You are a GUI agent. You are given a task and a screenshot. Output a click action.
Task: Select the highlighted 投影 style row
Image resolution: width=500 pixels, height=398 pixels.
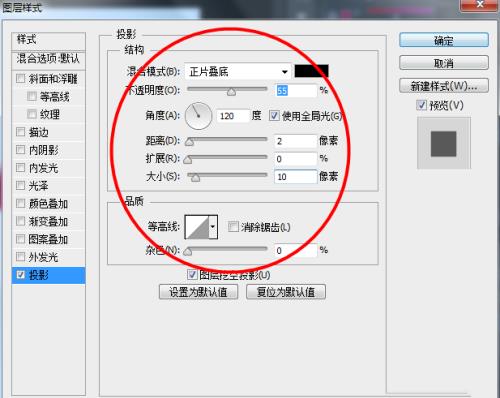48,275
